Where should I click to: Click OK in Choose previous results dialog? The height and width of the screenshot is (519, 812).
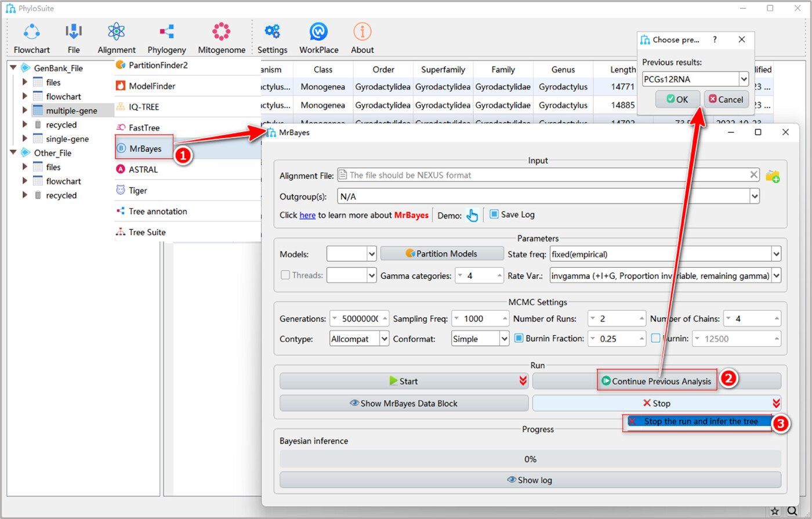677,99
